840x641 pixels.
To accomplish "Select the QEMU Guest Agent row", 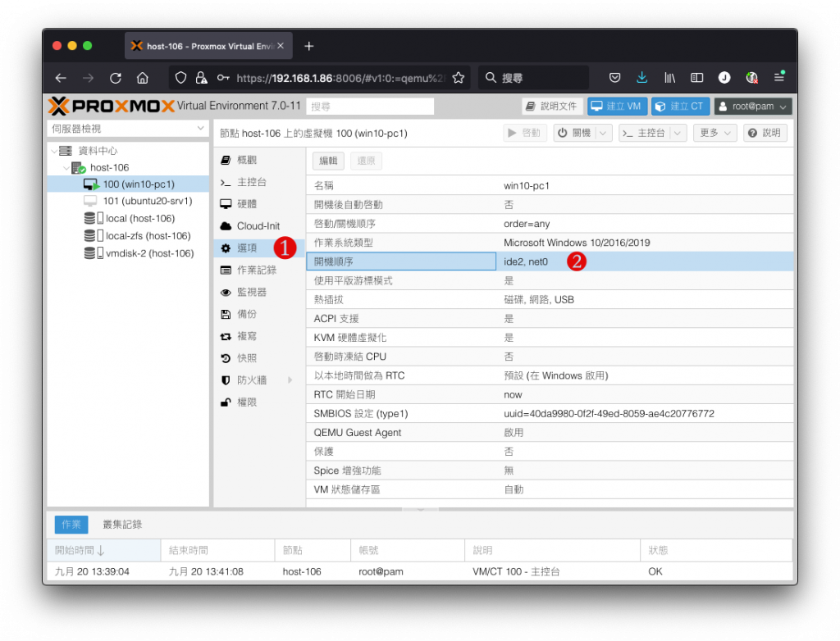I will tap(550, 433).
